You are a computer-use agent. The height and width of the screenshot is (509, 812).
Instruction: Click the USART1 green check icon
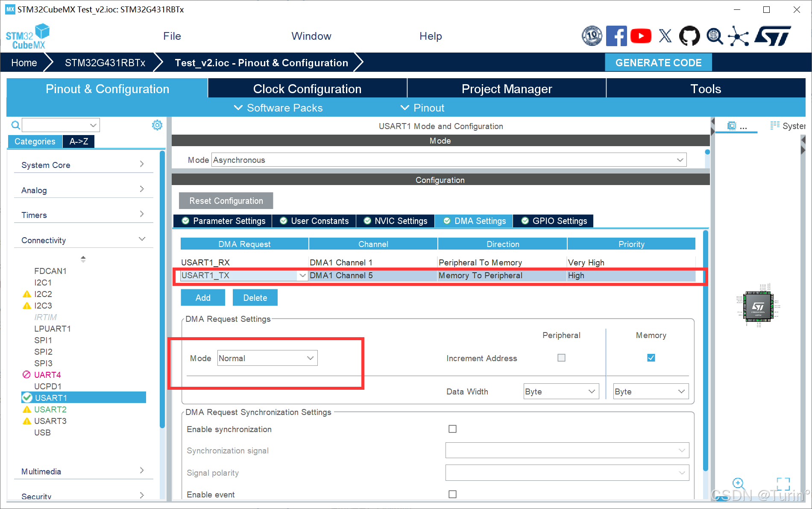pos(27,397)
